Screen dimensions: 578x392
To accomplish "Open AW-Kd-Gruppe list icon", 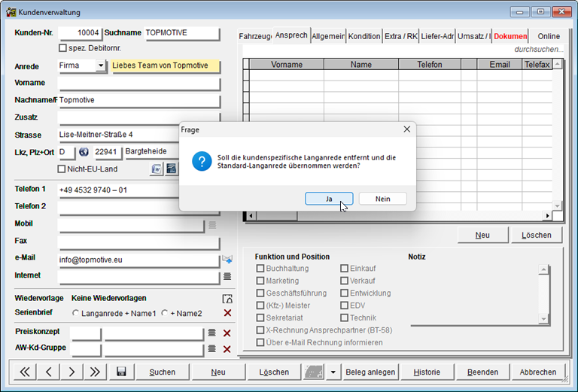I will point(211,348).
